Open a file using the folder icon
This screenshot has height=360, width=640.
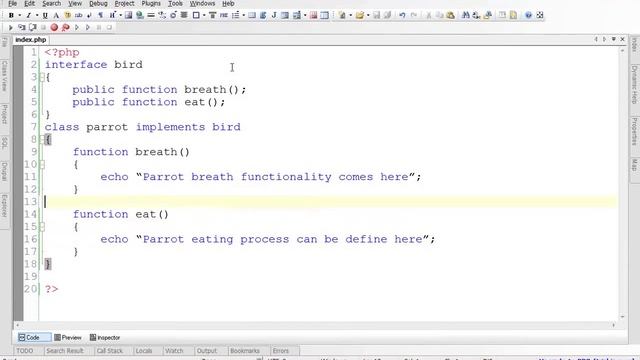359,16
